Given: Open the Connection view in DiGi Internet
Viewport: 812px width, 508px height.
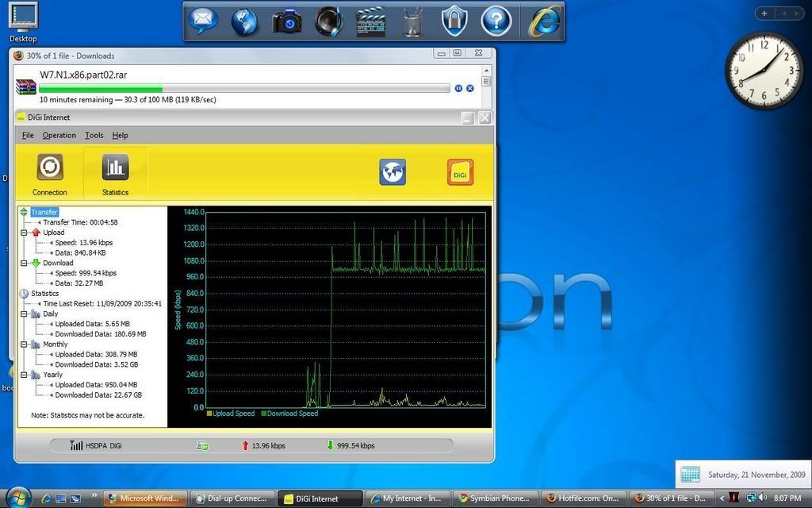Looking at the screenshot, I should (50, 175).
